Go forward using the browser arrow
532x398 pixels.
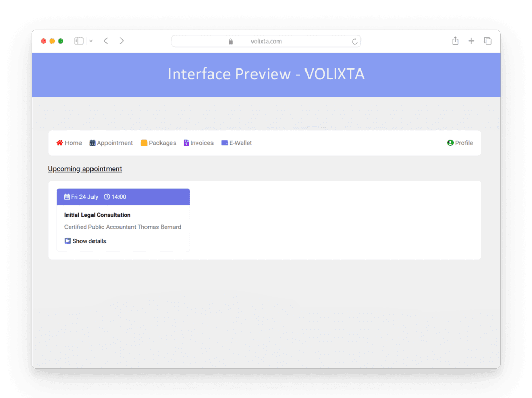(x=122, y=41)
